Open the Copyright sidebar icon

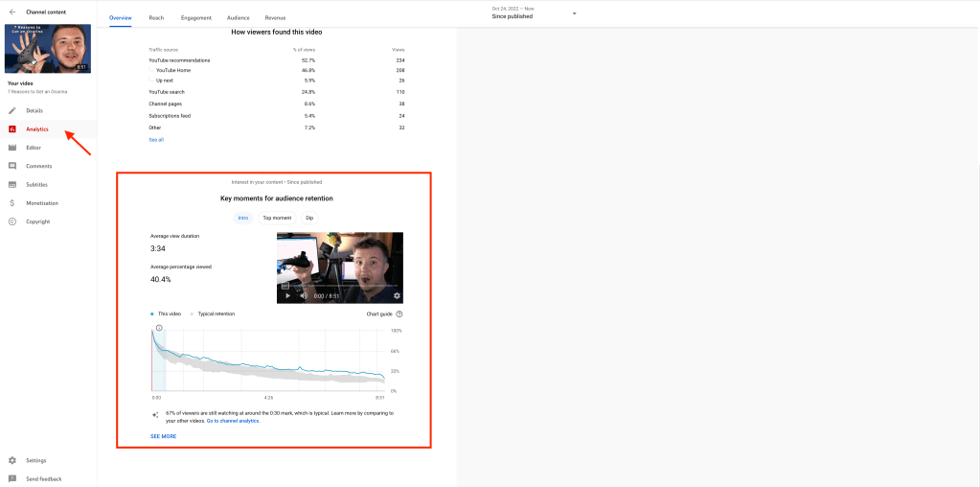12,221
